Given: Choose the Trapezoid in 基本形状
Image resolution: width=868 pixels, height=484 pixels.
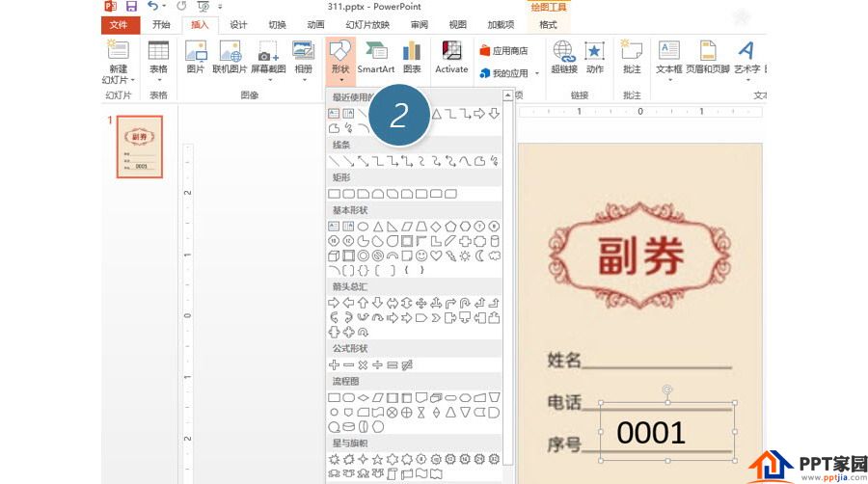Looking at the screenshot, I should point(421,227).
